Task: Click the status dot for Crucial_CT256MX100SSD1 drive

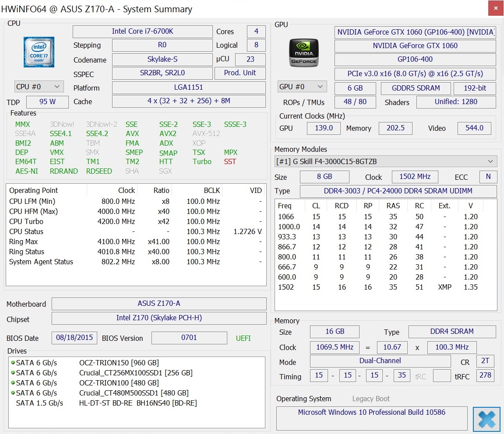Action: tap(13, 372)
